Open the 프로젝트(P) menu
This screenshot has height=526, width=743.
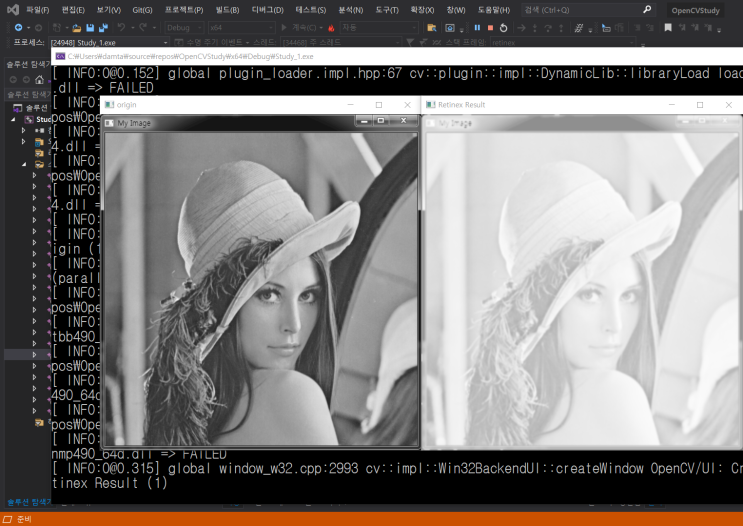coord(184,10)
